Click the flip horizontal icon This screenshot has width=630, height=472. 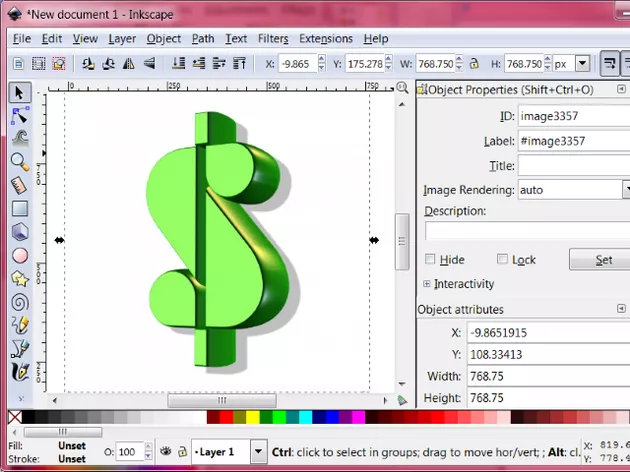click(x=130, y=64)
